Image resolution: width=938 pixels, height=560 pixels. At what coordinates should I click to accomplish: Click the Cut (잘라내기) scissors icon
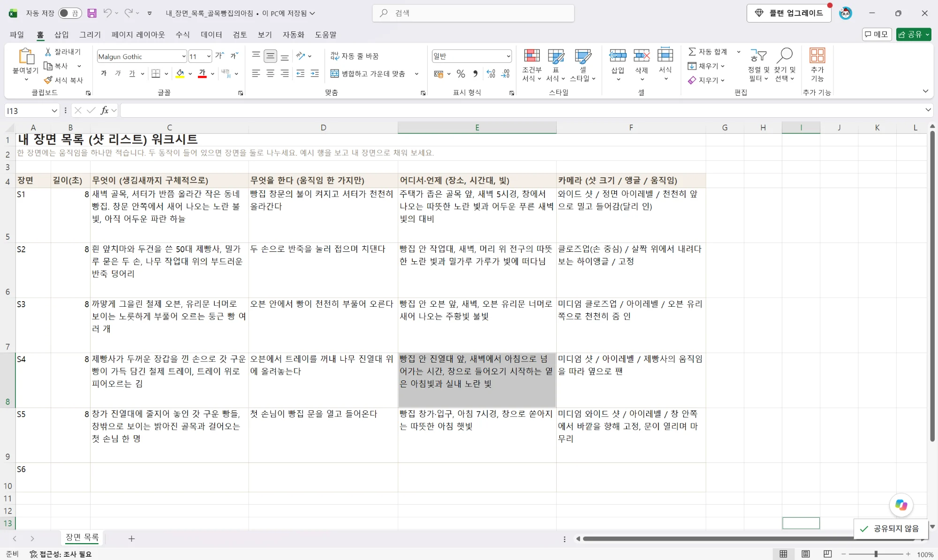pos(48,52)
